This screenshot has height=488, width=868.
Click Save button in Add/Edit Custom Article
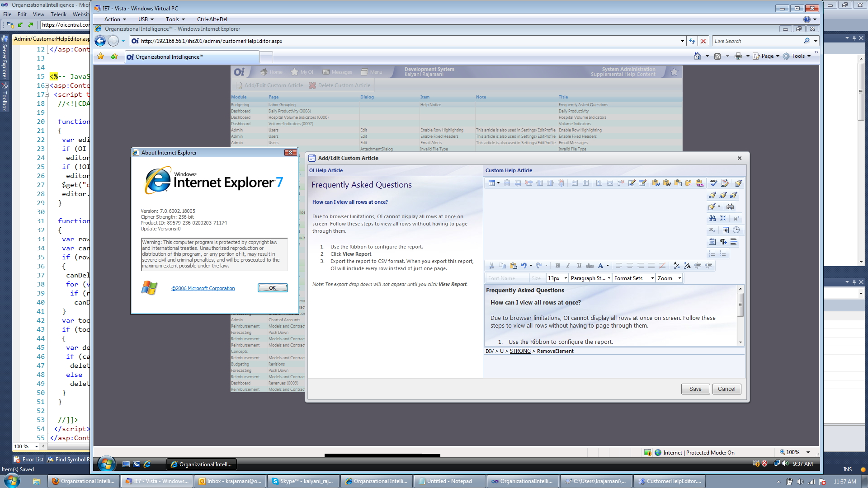[695, 389]
